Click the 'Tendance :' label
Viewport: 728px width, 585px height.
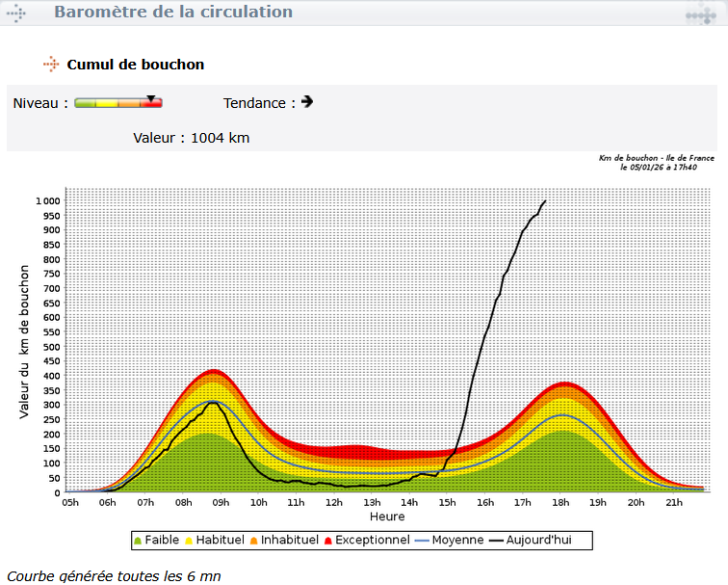[x=260, y=103]
